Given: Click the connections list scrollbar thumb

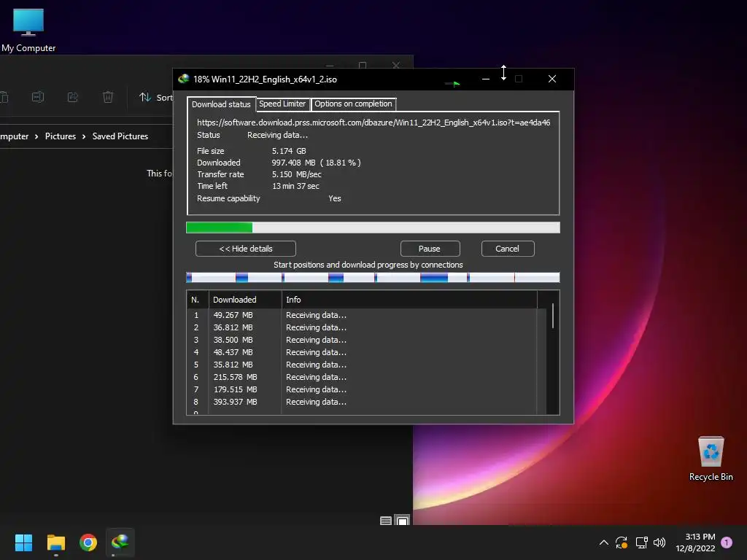Looking at the screenshot, I should pyautogui.click(x=553, y=316).
